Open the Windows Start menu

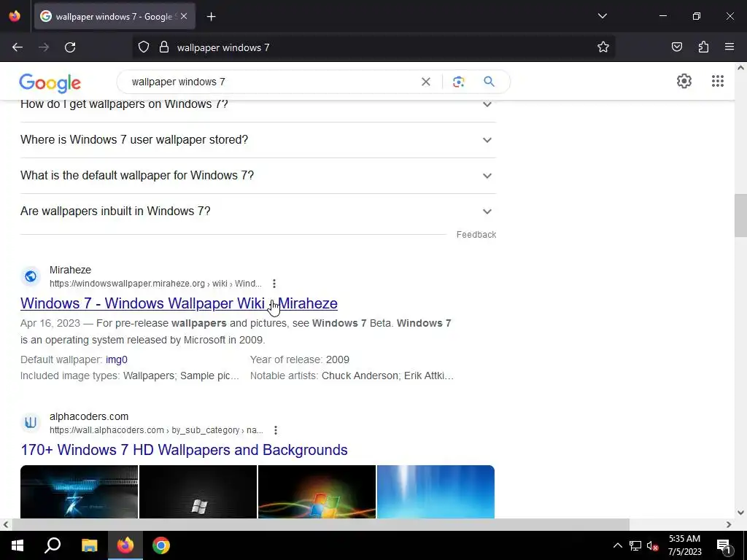[18, 545]
